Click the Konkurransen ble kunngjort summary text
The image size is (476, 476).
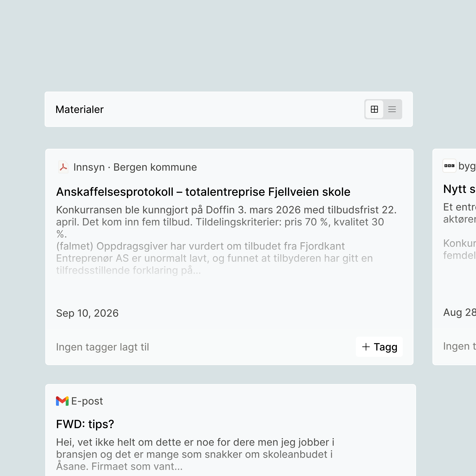[226, 222]
